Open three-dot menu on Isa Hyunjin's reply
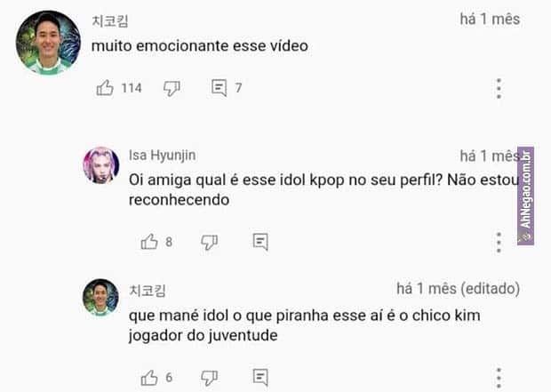 499,242
